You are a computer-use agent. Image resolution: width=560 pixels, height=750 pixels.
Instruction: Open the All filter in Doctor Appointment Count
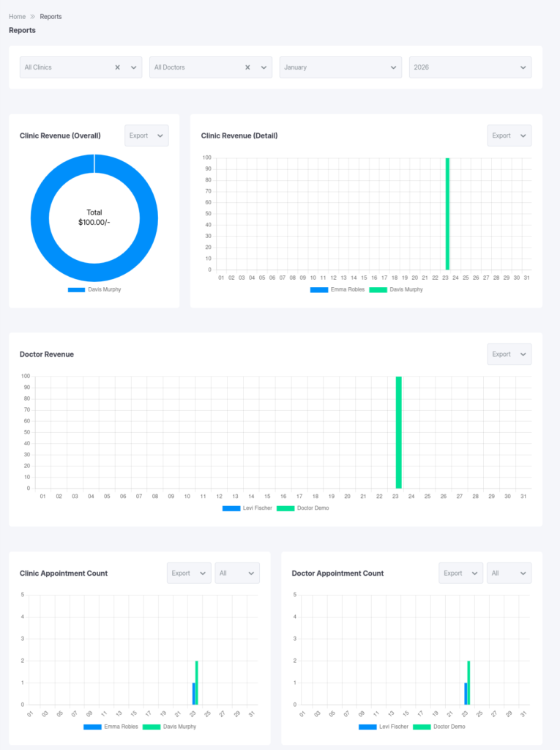(x=509, y=573)
